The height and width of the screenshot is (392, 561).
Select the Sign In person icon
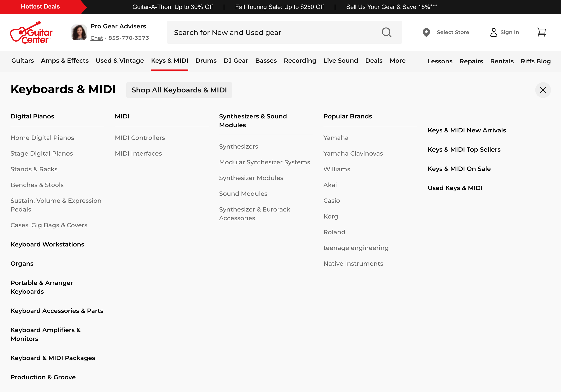click(x=494, y=32)
